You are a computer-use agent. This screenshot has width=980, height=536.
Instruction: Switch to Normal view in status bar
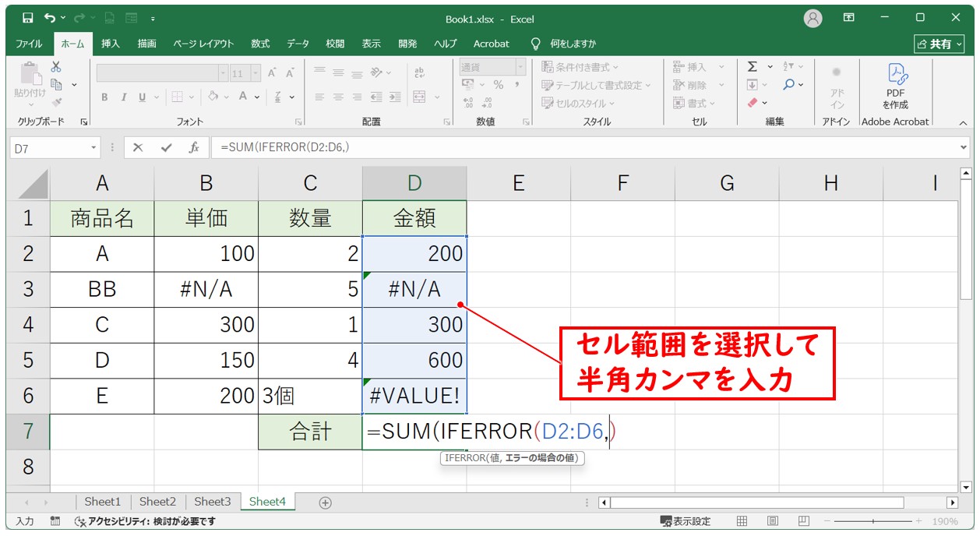(x=742, y=521)
